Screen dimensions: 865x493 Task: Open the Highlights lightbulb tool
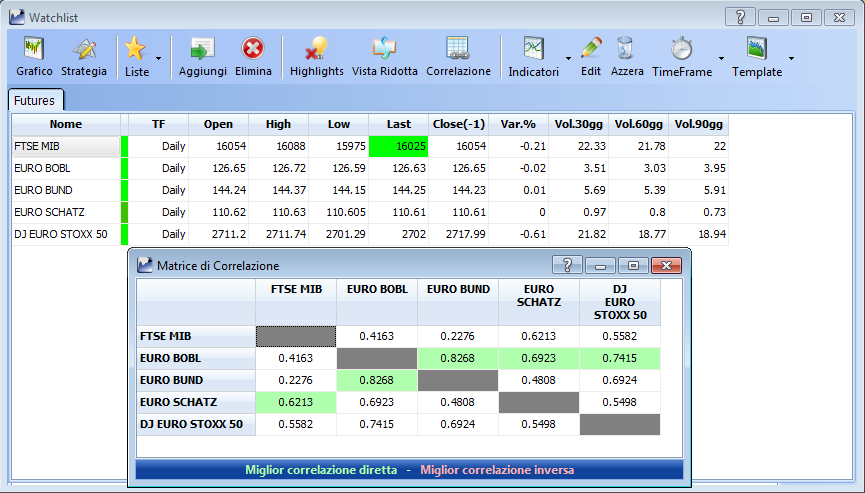pyautogui.click(x=317, y=57)
